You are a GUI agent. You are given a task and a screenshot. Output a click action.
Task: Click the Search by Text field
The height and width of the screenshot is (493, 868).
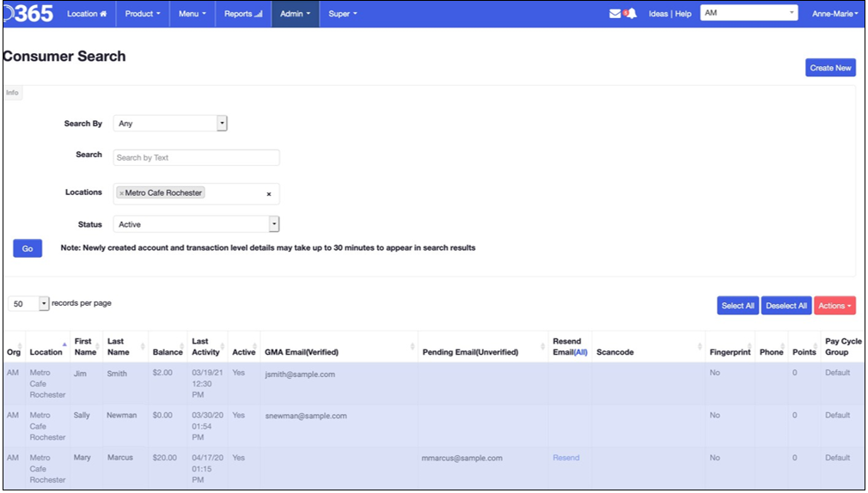pyautogui.click(x=196, y=157)
